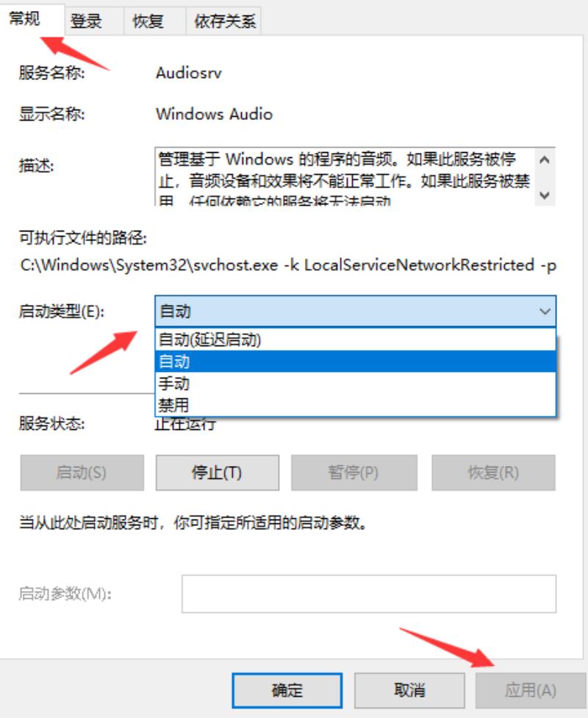Select 禁用 startup type
Image resolution: width=588 pixels, height=718 pixels.
click(x=355, y=405)
